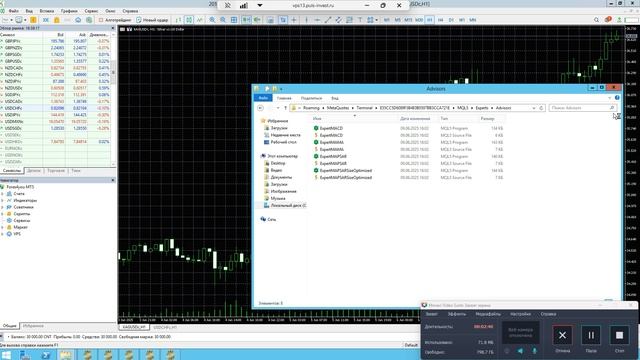Expand the Счета node in Navigator

click(2, 194)
